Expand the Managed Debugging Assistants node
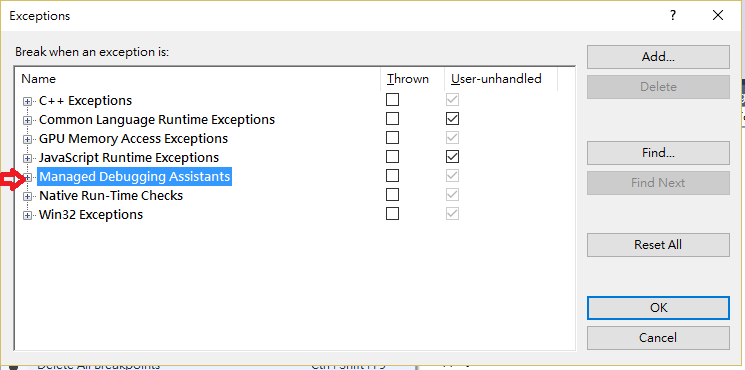The height and width of the screenshot is (370, 745). coord(28,177)
